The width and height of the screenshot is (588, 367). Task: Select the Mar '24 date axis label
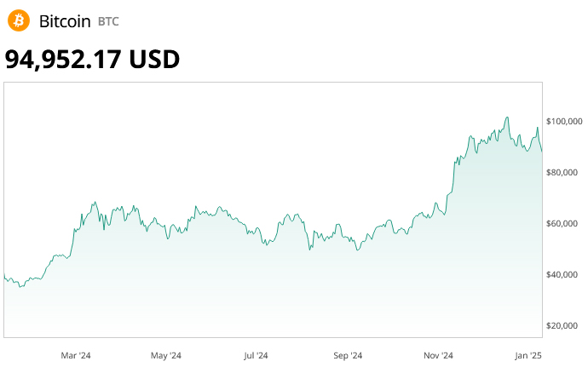(x=76, y=354)
